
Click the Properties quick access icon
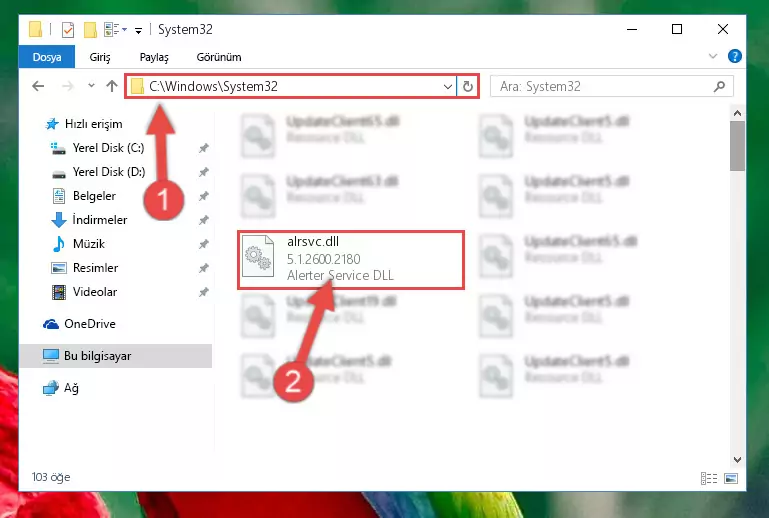(x=68, y=30)
